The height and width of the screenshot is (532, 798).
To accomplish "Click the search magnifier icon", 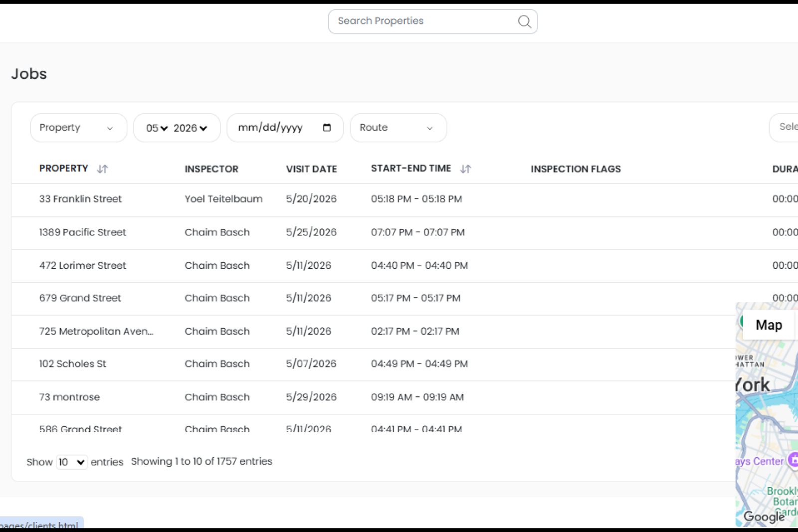I will tap(524, 21).
